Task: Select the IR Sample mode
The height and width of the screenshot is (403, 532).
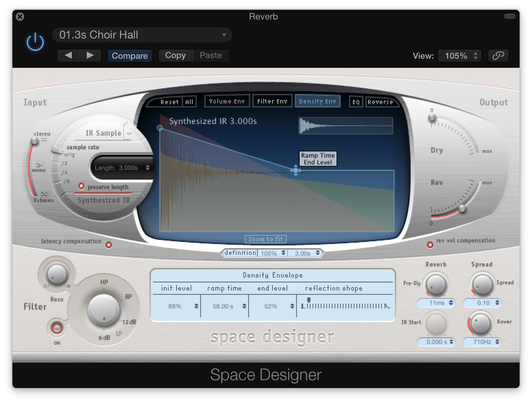Action: coord(103,133)
